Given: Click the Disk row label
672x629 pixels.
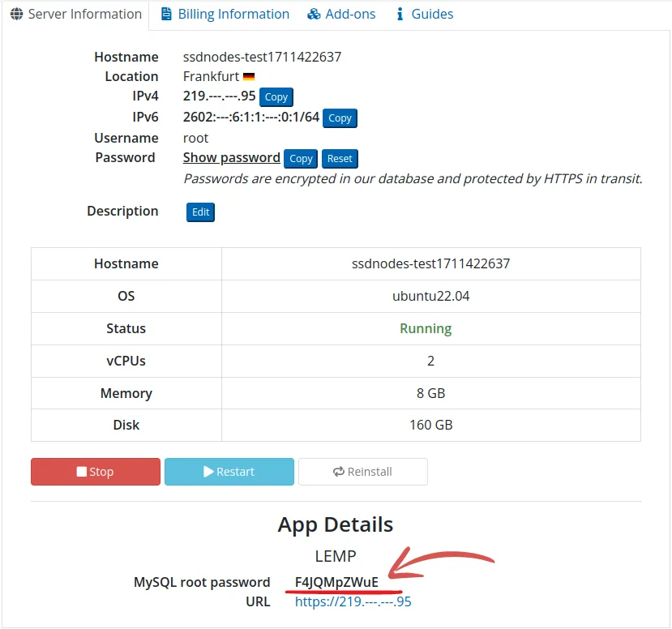Looking at the screenshot, I should pos(126,425).
